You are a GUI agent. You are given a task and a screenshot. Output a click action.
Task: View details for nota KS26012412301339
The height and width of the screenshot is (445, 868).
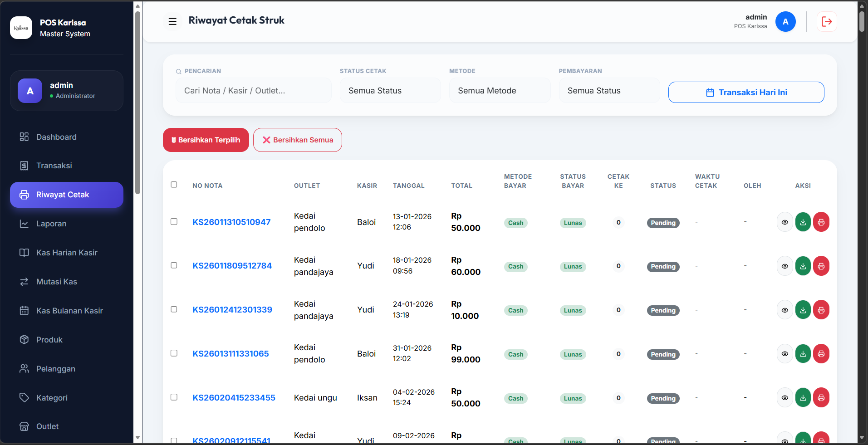pyautogui.click(x=785, y=310)
